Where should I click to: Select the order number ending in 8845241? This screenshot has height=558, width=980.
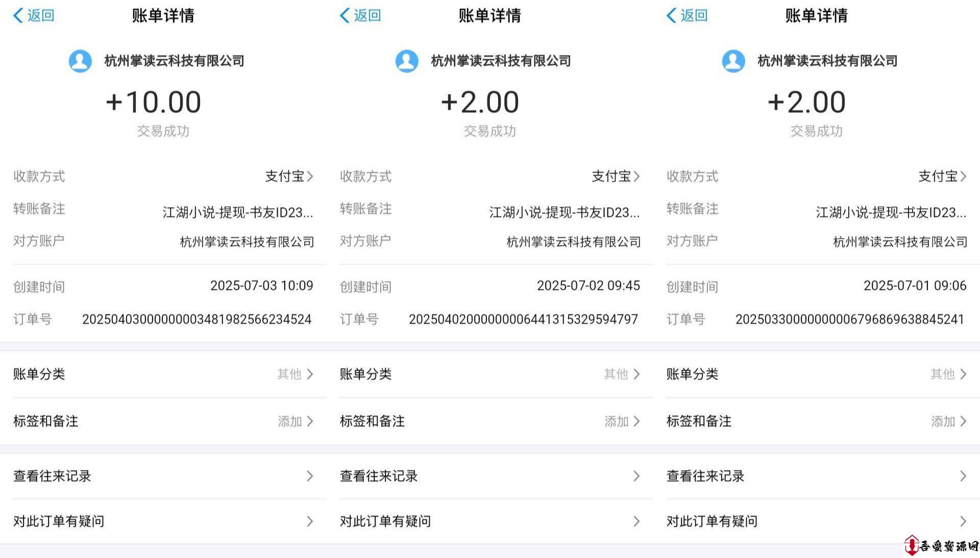pos(850,319)
